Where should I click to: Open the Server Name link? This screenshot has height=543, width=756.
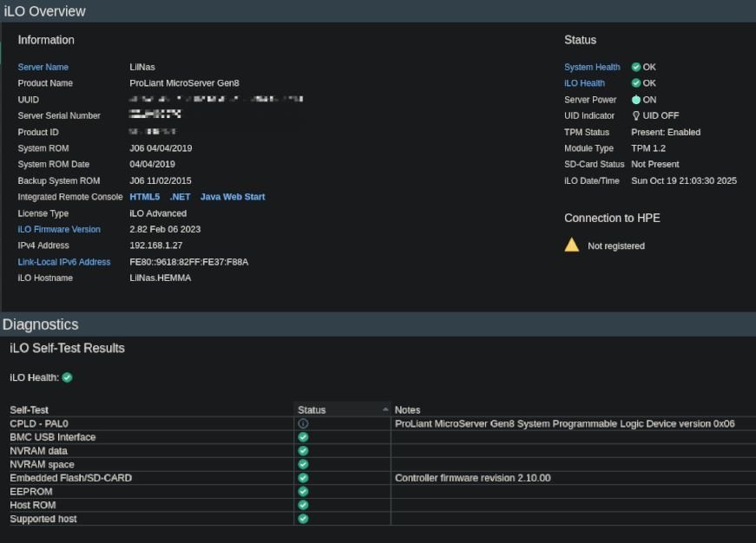point(43,67)
